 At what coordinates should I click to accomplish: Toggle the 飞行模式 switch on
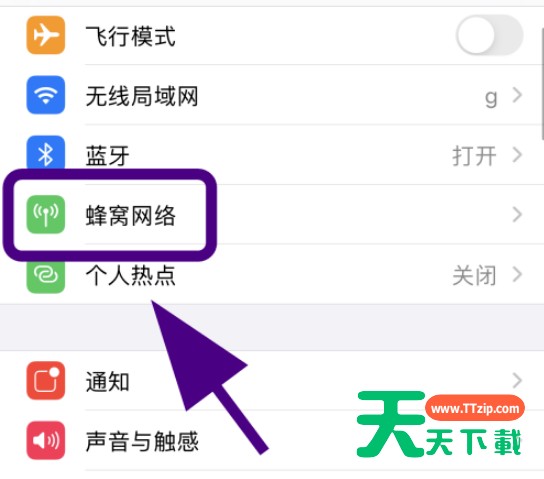pyautogui.click(x=490, y=35)
